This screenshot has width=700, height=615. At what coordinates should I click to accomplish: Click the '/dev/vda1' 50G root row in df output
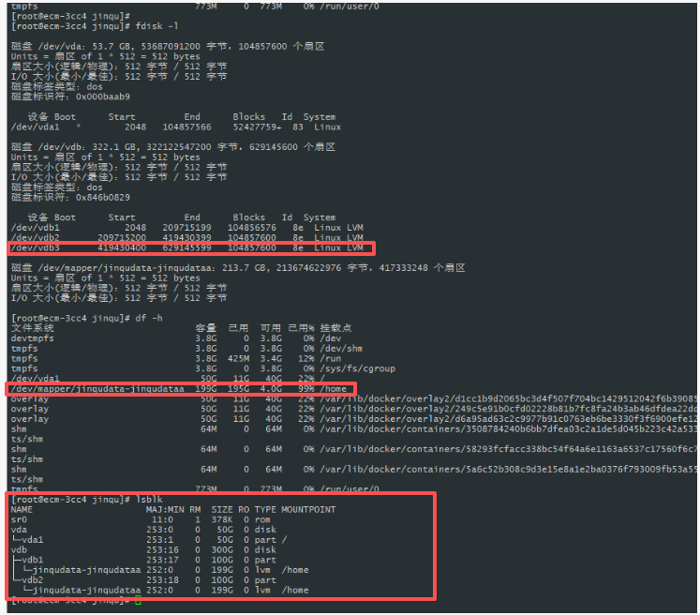168,379
